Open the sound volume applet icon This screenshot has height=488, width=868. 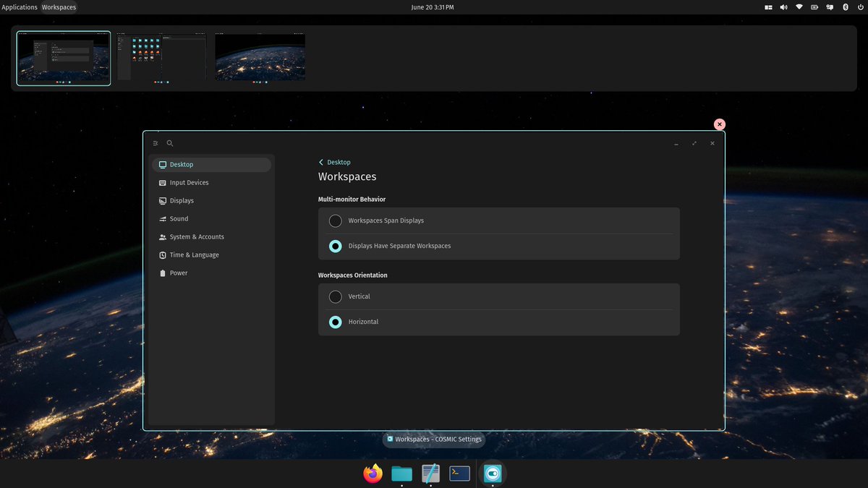pos(784,7)
